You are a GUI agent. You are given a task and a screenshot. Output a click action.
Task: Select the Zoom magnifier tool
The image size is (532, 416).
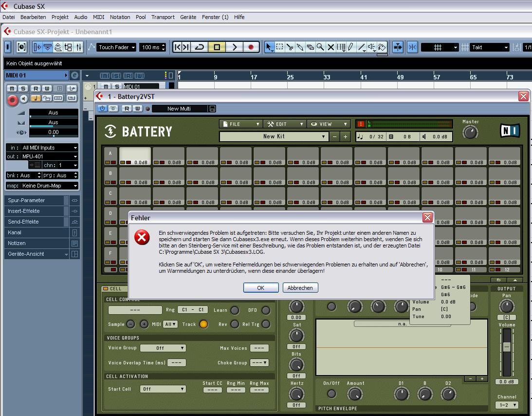click(x=320, y=47)
